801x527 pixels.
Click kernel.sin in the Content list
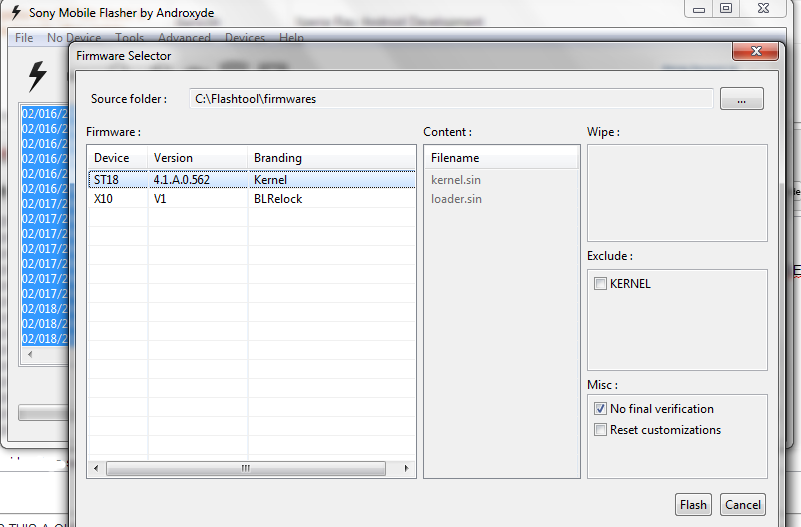pos(456,180)
